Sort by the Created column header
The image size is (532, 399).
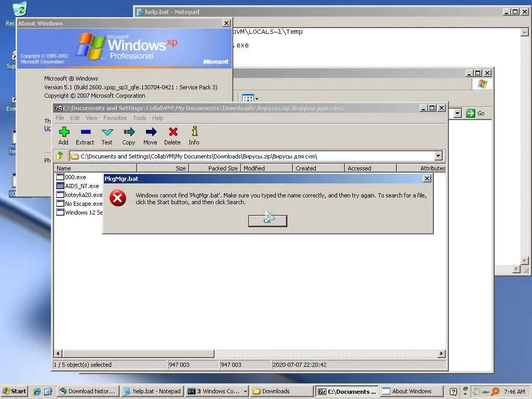(x=318, y=168)
